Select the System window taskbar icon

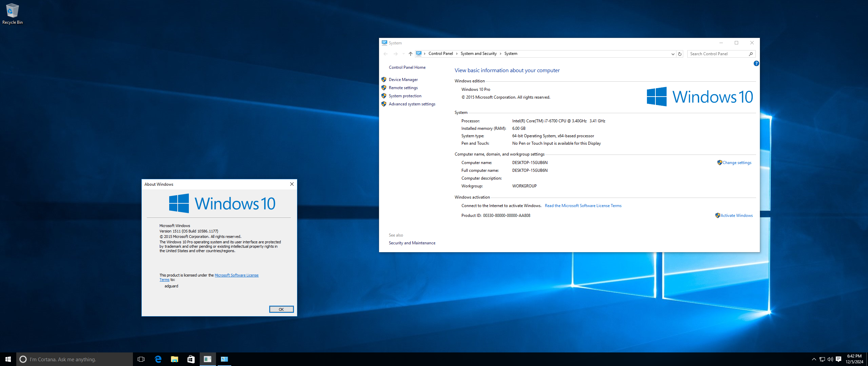224,359
